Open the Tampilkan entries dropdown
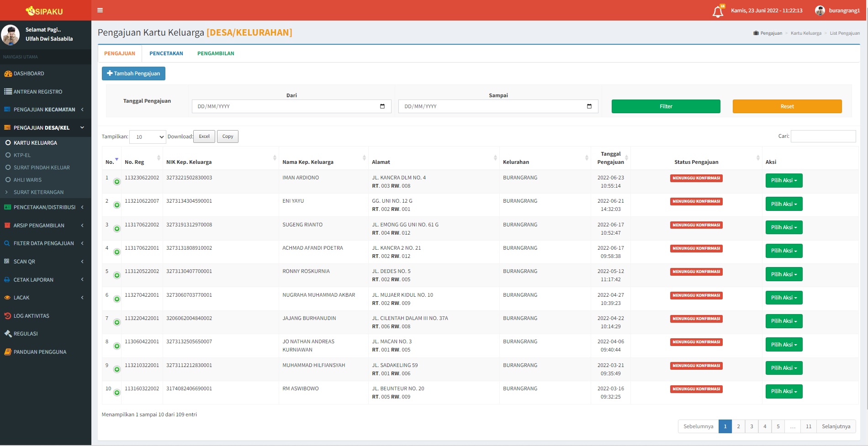Viewport: 868px width, 446px height. [148, 137]
